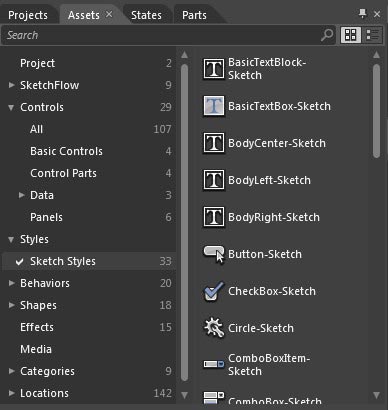This screenshot has height=410, width=388.
Task: Open the Projects tab
Action: coord(28,15)
